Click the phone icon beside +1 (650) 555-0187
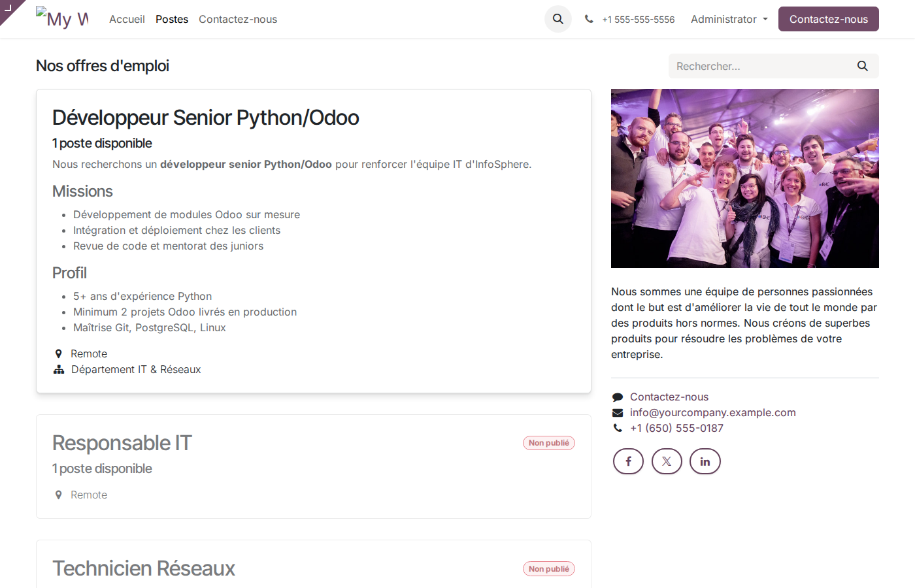The width and height of the screenshot is (915, 588). (617, 428)
